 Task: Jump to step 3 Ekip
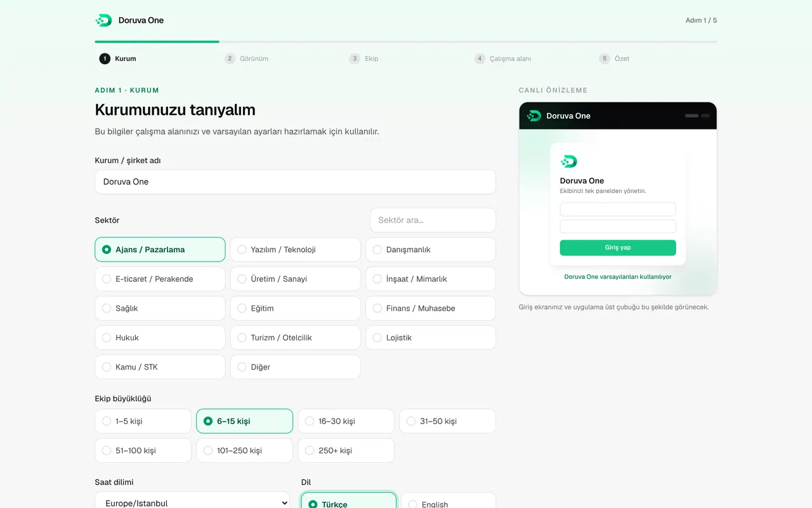pos(364,58)
